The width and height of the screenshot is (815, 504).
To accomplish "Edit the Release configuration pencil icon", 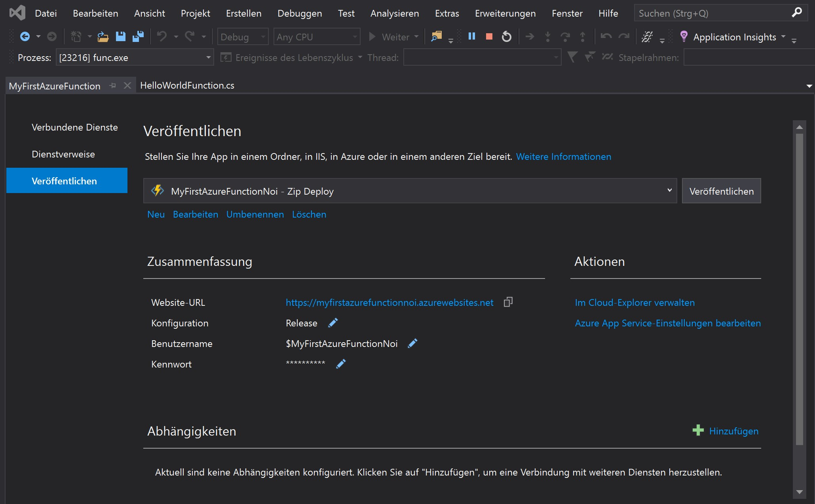I will click(x=333, y=323).
